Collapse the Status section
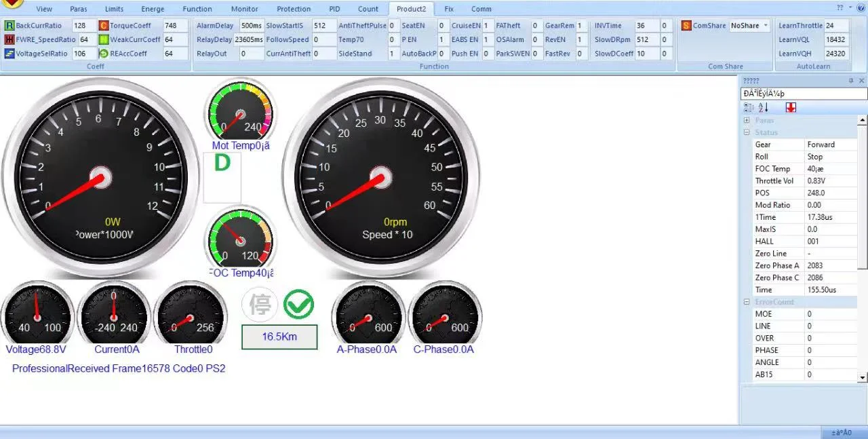 [x=747, y=132]
